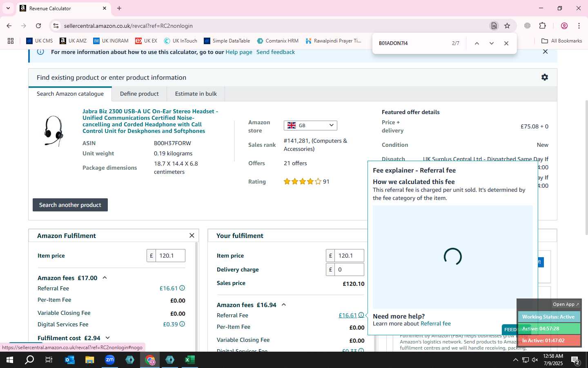
Task: Click the headset product thumbnail
Action: pos(53,131)
